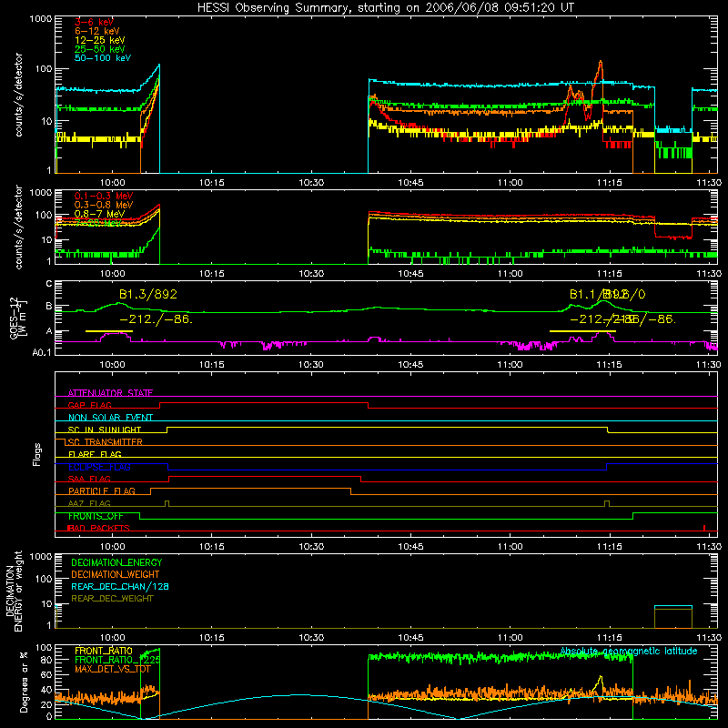
Task: Select the PARTICLE_FLAG label
Action: pos(102,490)
